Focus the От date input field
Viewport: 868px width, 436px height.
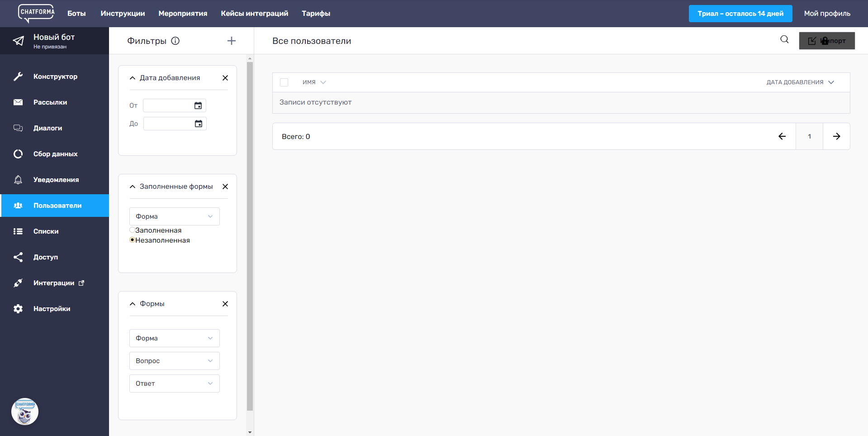click(175, 105)
